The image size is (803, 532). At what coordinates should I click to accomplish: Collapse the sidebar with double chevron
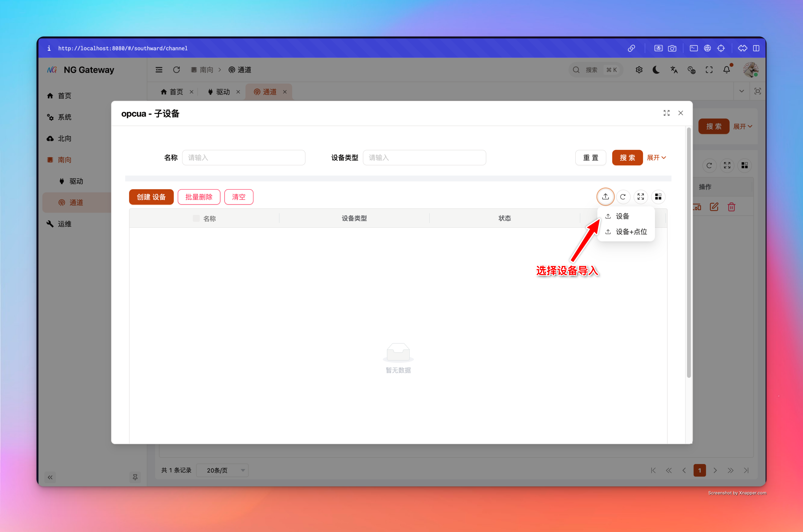(50, 477)
